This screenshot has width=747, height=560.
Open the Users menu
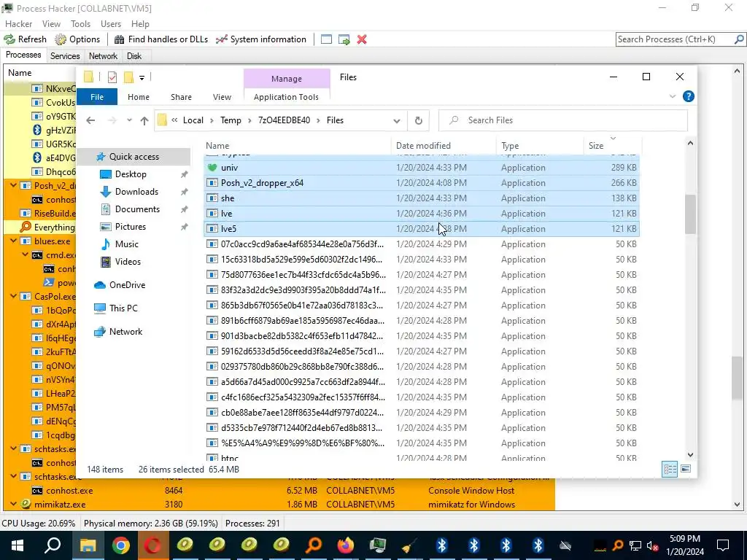[x=111, y=24]
